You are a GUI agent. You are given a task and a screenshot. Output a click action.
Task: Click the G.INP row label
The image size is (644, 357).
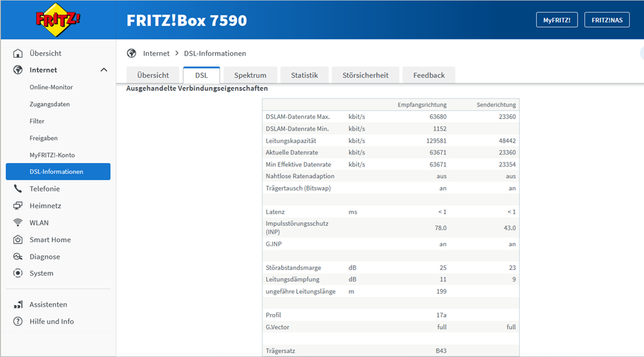[x=274, y=244]
